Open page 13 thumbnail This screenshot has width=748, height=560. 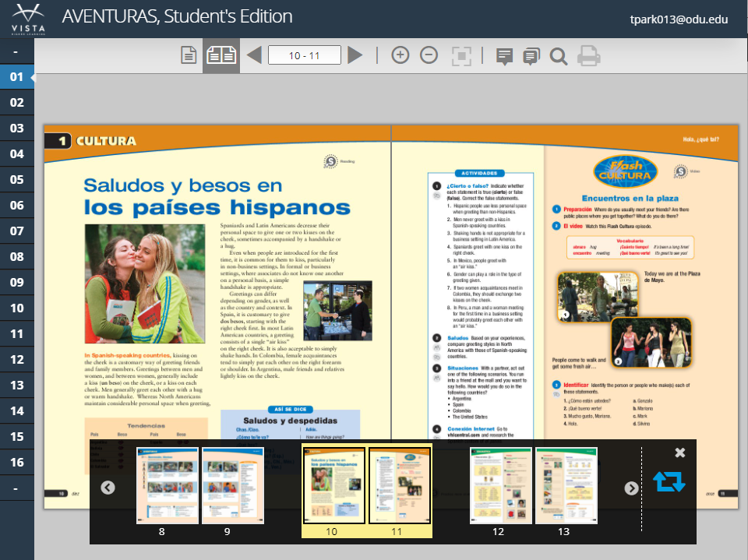[x=566, y=485]
